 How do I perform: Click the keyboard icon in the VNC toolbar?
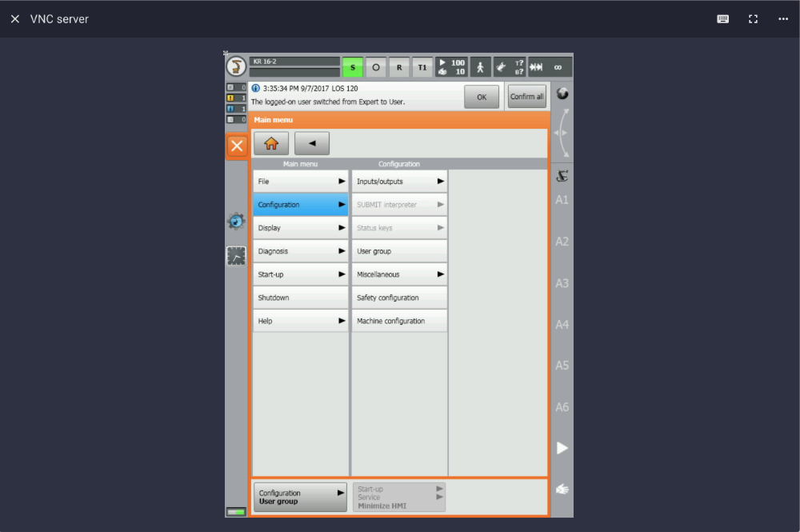tap(722, 18)
